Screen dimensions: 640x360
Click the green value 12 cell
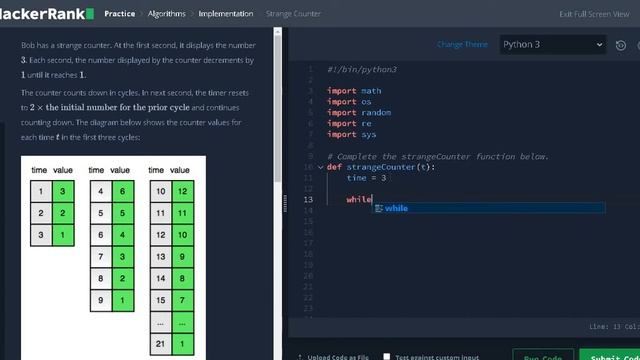coord(182,191)
